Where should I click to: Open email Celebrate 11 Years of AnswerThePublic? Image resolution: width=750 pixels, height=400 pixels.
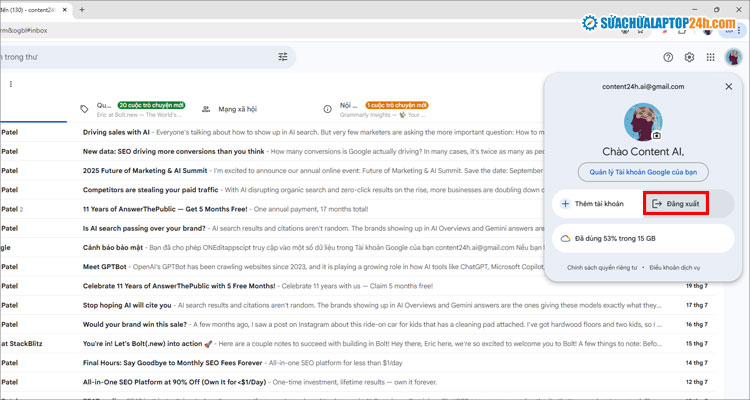[356, 286]
